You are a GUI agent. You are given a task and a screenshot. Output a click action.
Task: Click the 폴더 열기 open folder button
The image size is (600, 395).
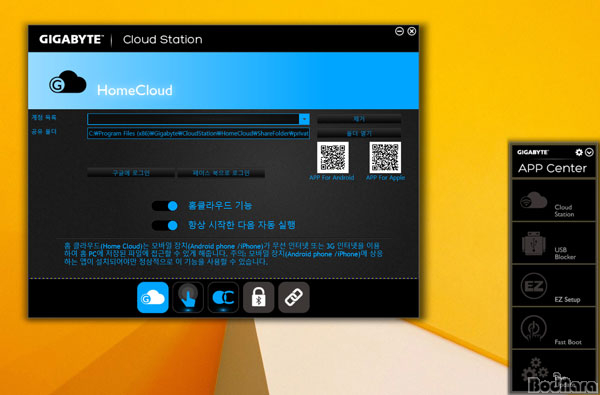pos(359,133)
